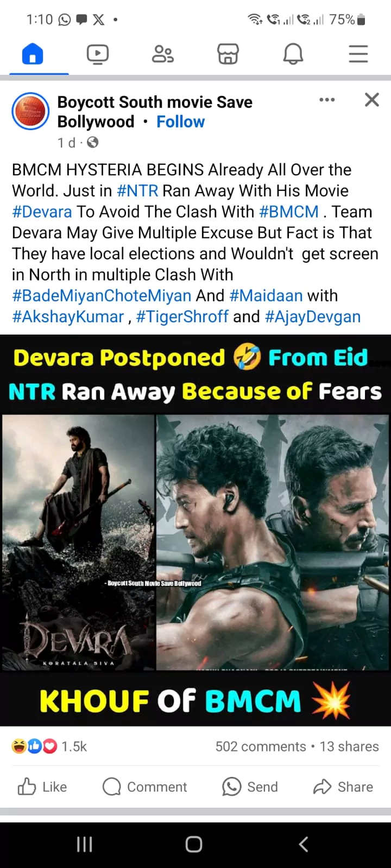Open the #AjayDevgan hashtag link
This screenshot has width=391, height=868.
click(x=313, y=317)
